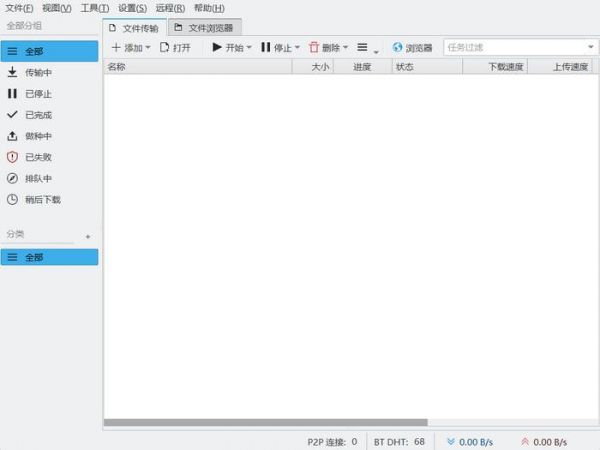Show tasks in 已停止 (stopped) group
Viewport: 600px width, 450px height.
(x=38, y=93)
